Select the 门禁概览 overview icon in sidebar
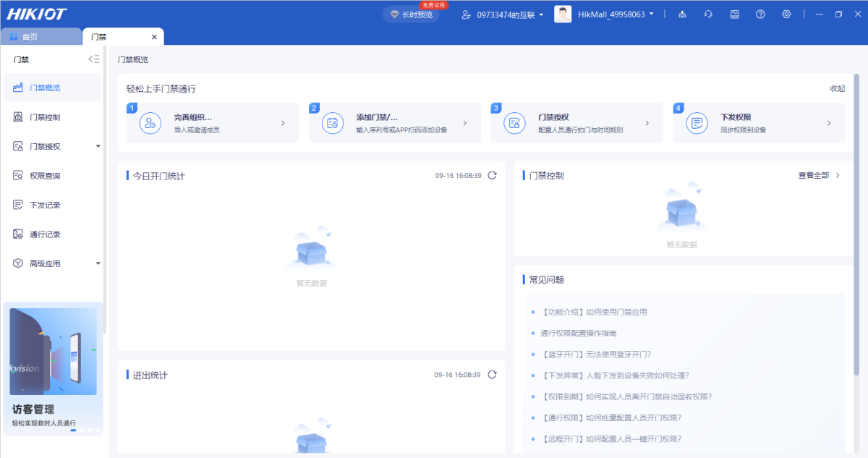The image size is (868, 458). pos(18,88)
